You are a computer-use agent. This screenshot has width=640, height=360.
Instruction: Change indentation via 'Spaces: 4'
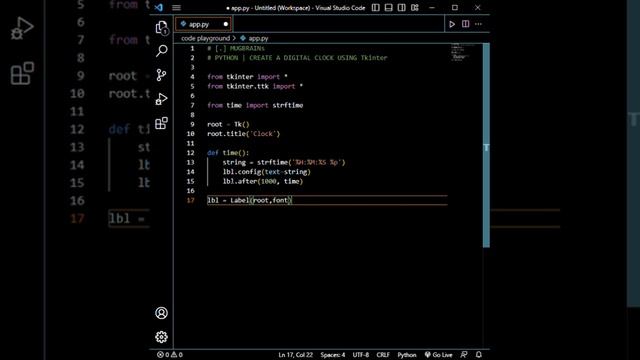pos(333,355)
